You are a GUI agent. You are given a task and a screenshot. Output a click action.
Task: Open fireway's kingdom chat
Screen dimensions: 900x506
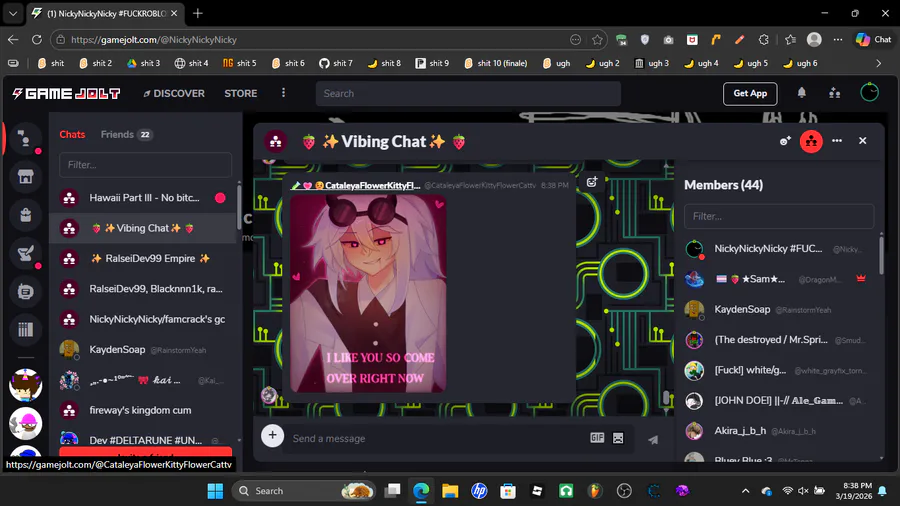(143, 410)
